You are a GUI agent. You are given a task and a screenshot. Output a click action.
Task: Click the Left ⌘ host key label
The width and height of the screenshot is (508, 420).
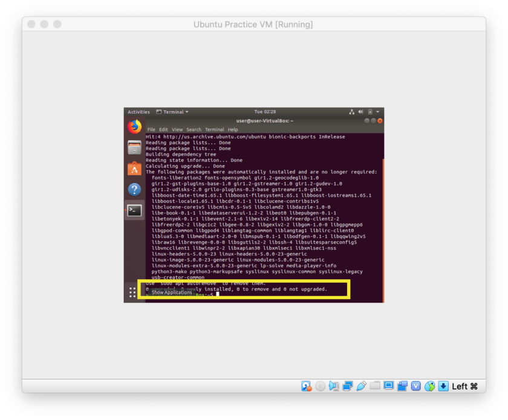pyautogui.click(x=465, y=386)
